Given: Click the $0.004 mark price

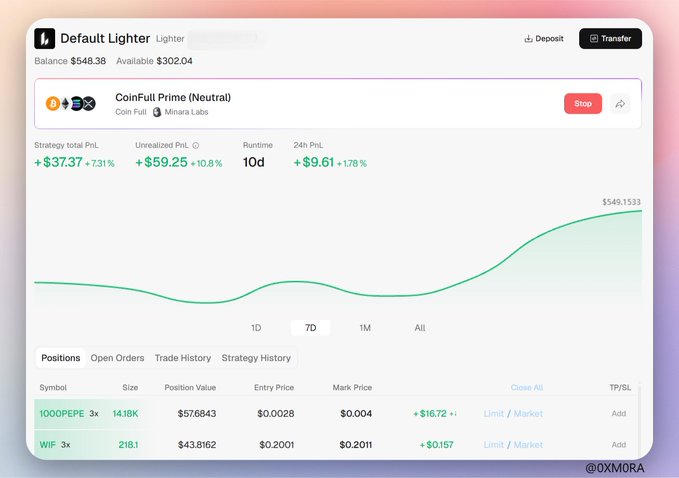Looking at the screenshot, I should coord(356,413).
